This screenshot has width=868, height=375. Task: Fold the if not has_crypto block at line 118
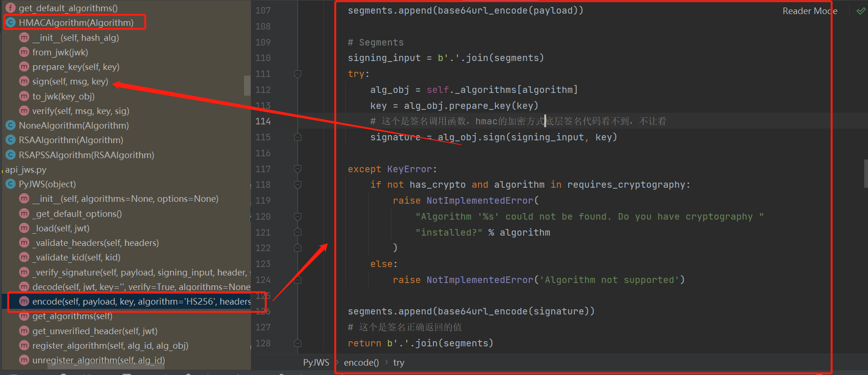point(297,184)
